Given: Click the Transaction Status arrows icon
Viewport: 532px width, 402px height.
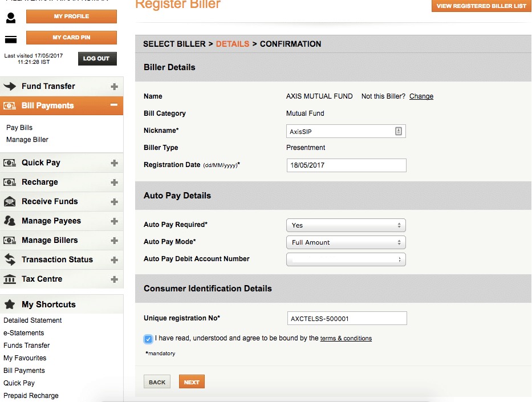Looking at the screenshot, I should click(x=10, y=260).
